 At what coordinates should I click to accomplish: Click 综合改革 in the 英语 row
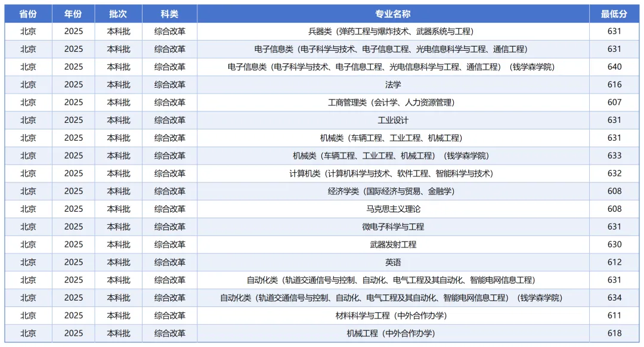point(170,262)
